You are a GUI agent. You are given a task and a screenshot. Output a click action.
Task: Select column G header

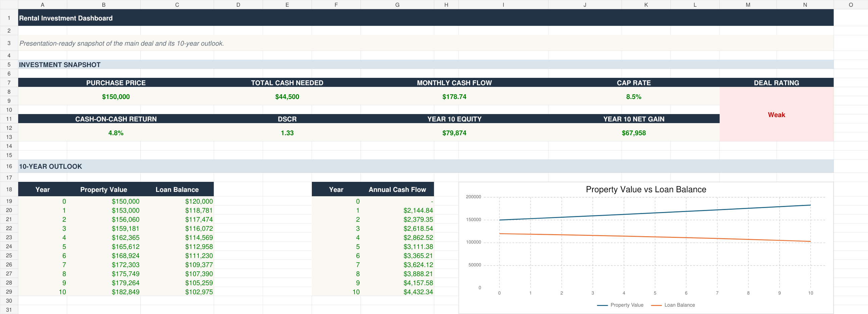coord(397,5)
